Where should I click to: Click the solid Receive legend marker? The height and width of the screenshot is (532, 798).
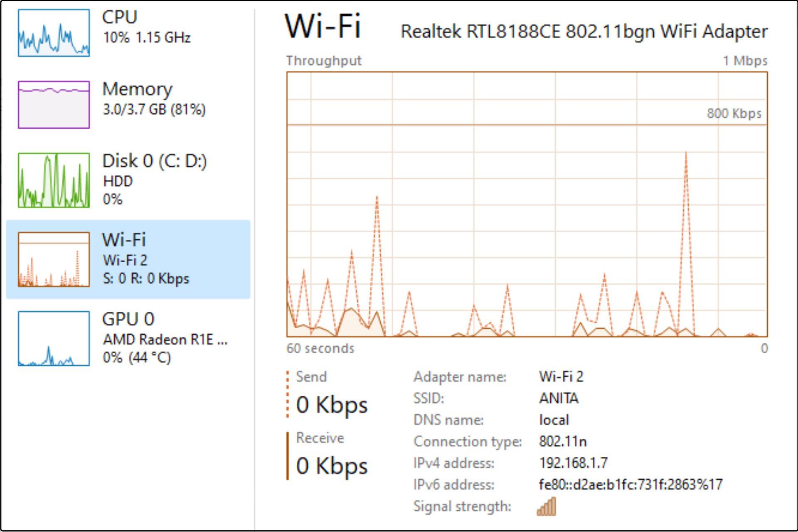(x=288, y=456)
